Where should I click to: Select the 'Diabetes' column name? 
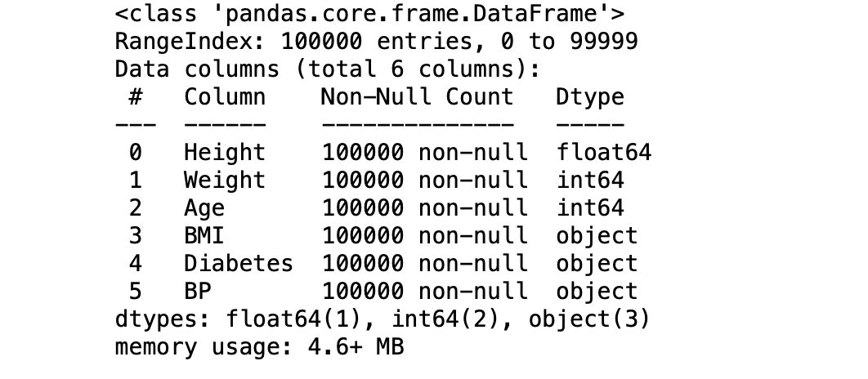point(239,263)
